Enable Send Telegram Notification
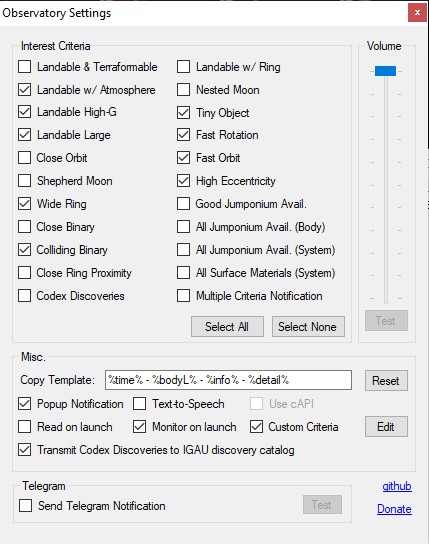 [x=26, y=506]
